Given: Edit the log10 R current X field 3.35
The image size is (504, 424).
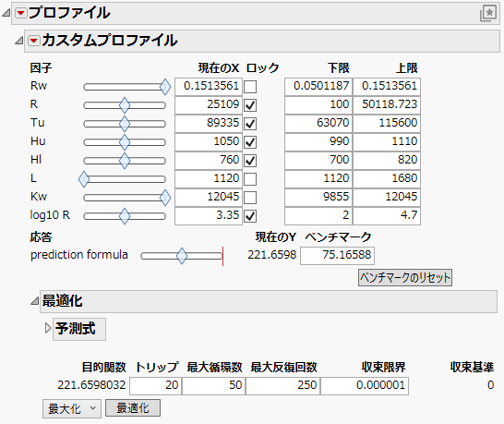Looking at the screenshot, I should click(209, 216).
